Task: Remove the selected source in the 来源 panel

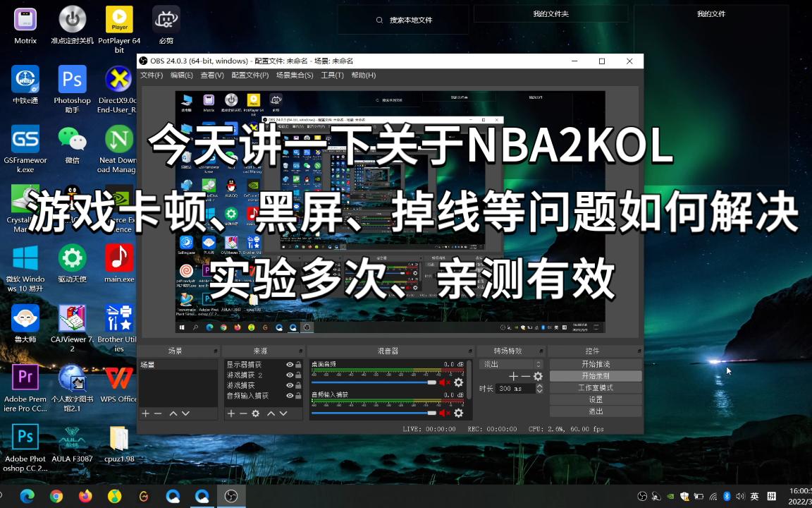Action: [243, 413]
